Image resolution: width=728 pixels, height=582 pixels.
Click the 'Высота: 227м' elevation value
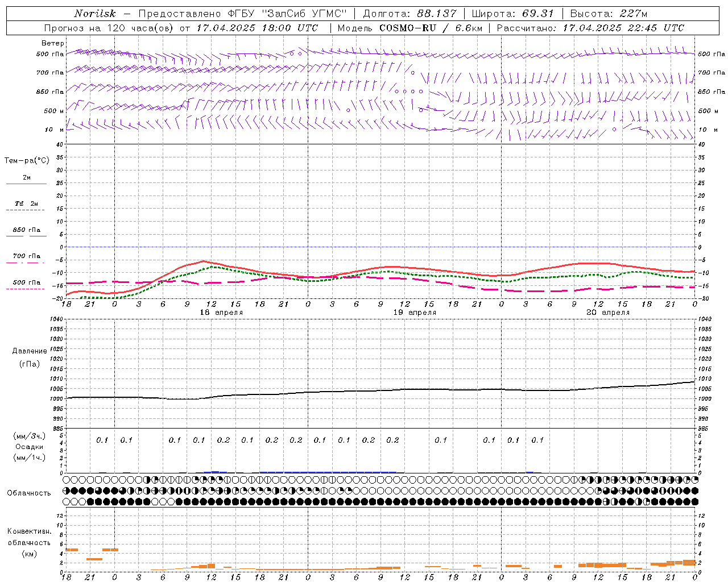click(x=609, y=14)
